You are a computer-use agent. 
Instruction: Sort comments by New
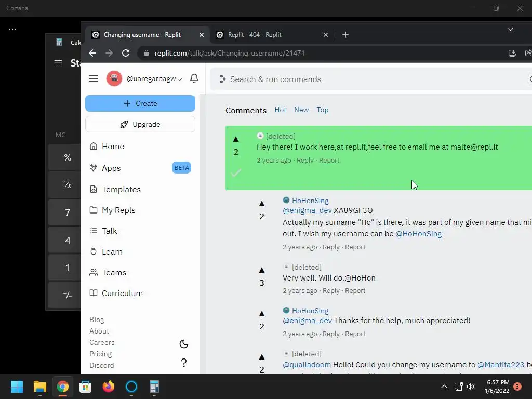click(x=301, y=110)
